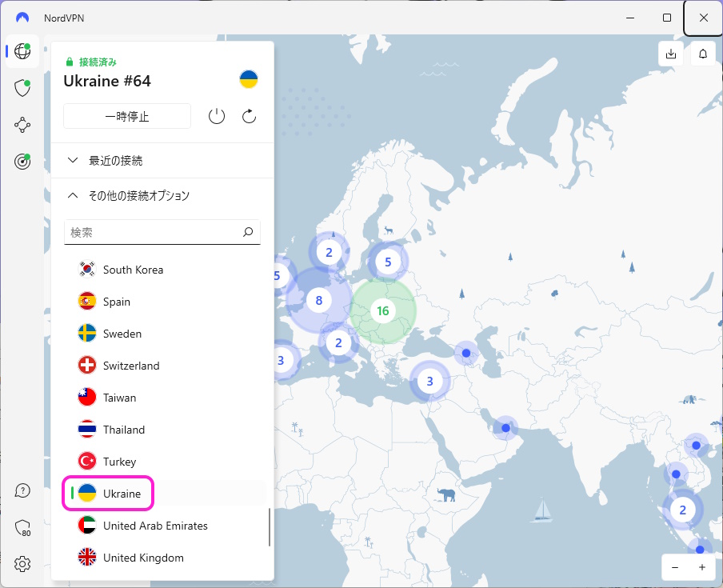Open the Threat Protection shield icon
Screen dimensions: 723x588
coord(22,88)
